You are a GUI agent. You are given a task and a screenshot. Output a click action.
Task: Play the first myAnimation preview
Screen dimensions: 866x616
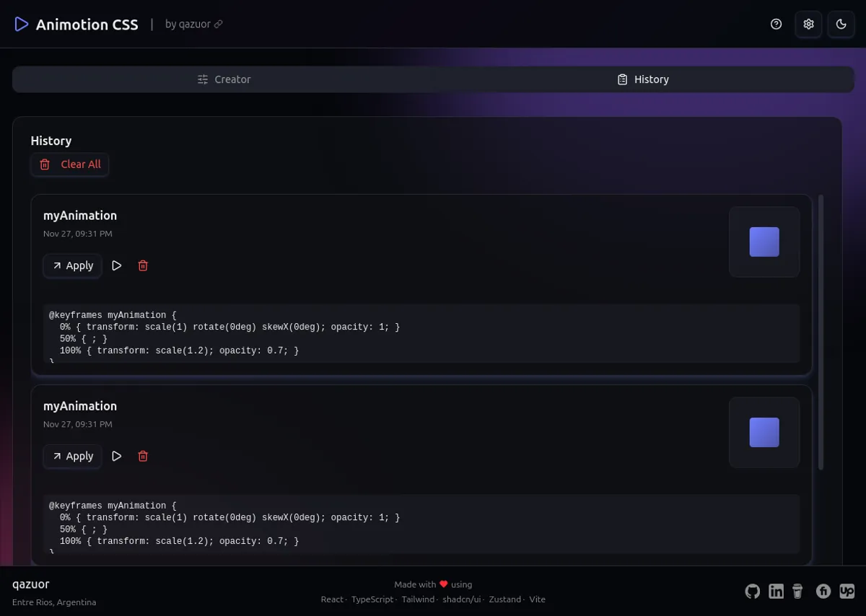[117, 265]
